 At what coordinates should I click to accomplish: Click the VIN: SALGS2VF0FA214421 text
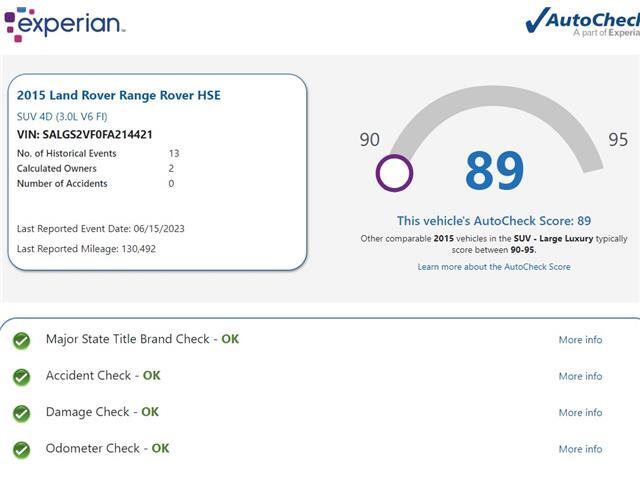click(84, 135)
